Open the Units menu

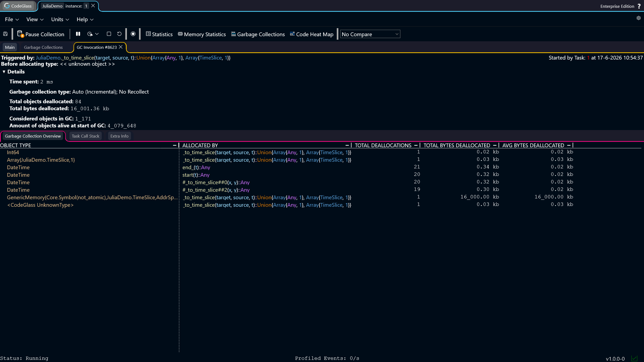pos(60,20)
